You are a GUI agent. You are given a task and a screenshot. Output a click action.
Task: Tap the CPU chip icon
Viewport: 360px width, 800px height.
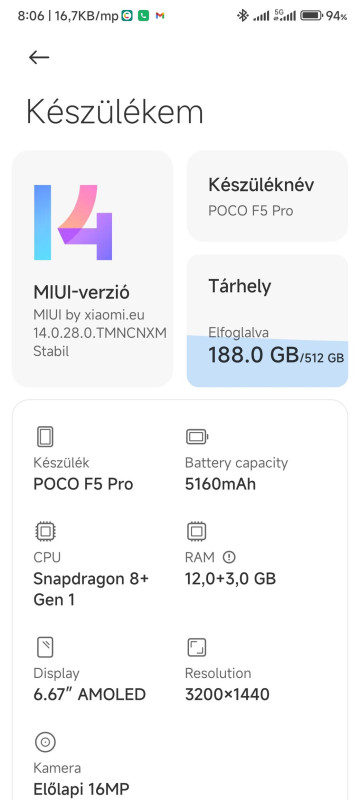click(45, 532)
